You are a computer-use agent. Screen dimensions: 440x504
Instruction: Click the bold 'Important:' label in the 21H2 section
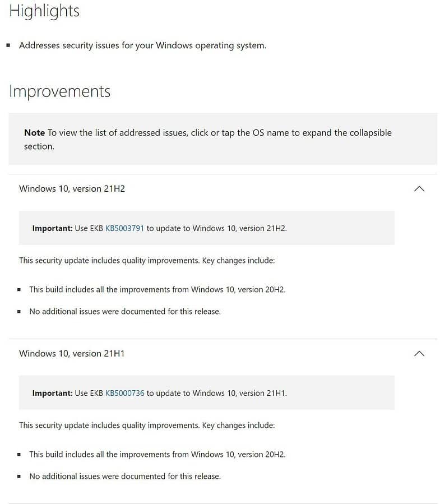tap(52, 228)
